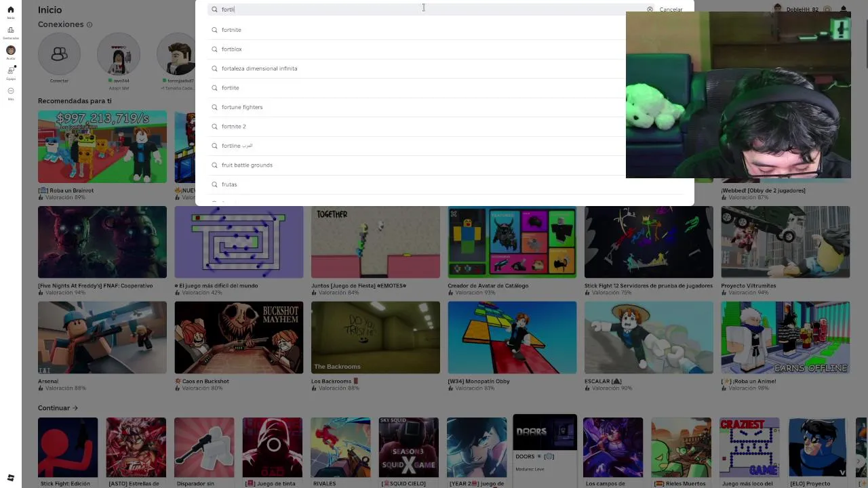Open the Arsenal game thumbnail
Screen dimensions: 868x488
coord(102,338)
